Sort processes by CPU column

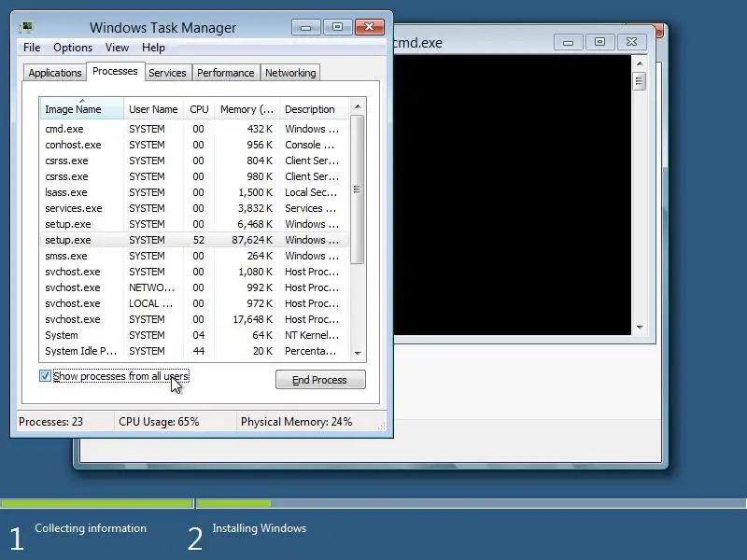[x=199, y=109]
